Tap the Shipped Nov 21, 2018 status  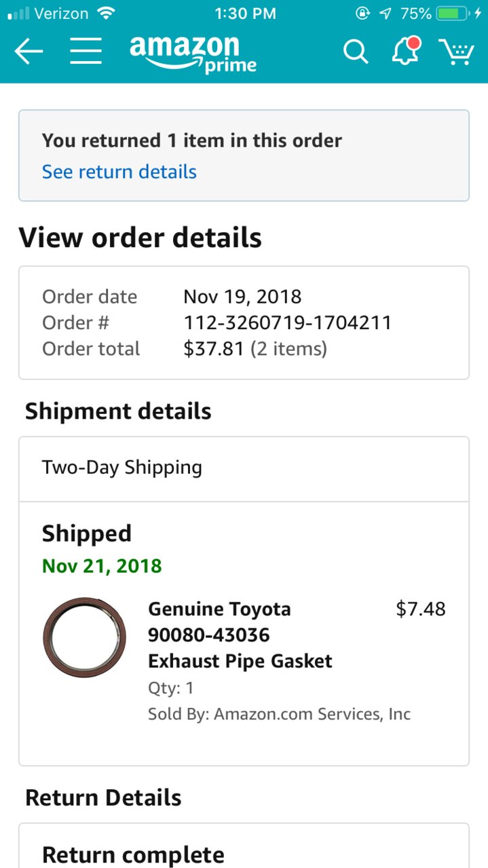click(102, 549)
